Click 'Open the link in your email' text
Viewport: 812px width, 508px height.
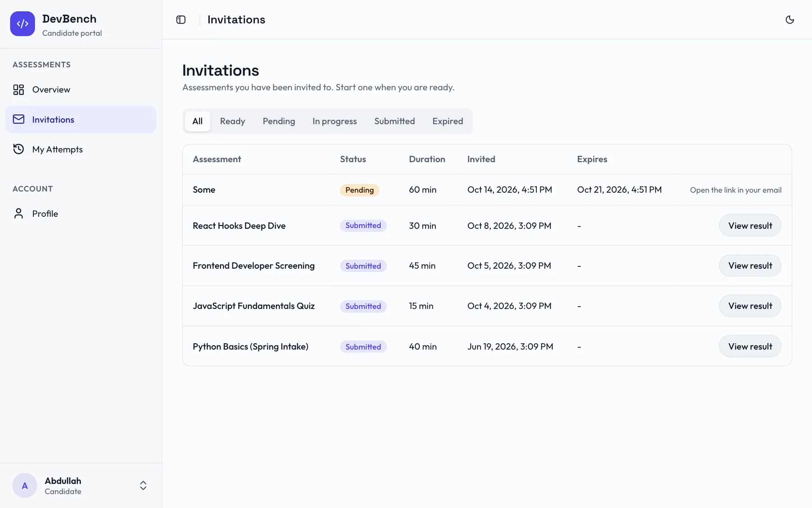coord(736,190)
